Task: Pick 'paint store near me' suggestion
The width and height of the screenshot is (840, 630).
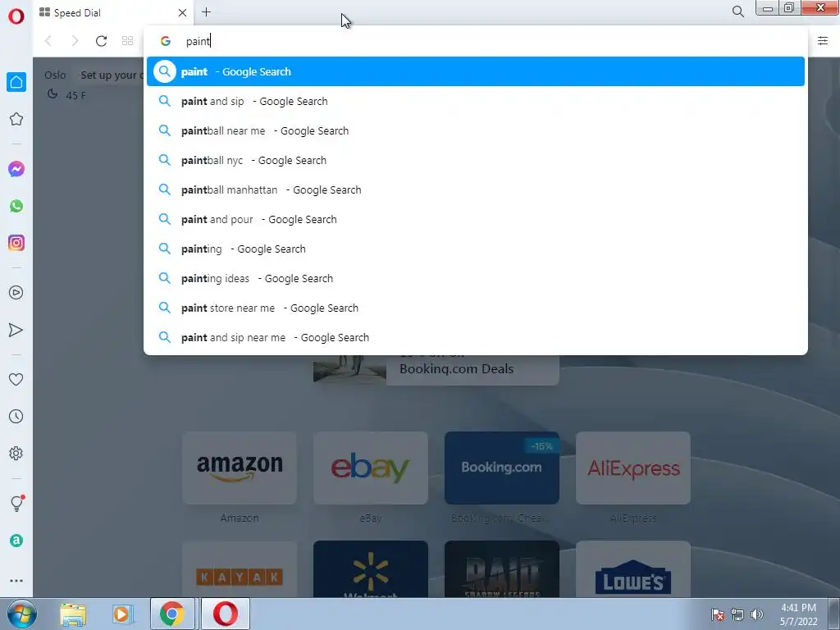Action: point(476,308)
